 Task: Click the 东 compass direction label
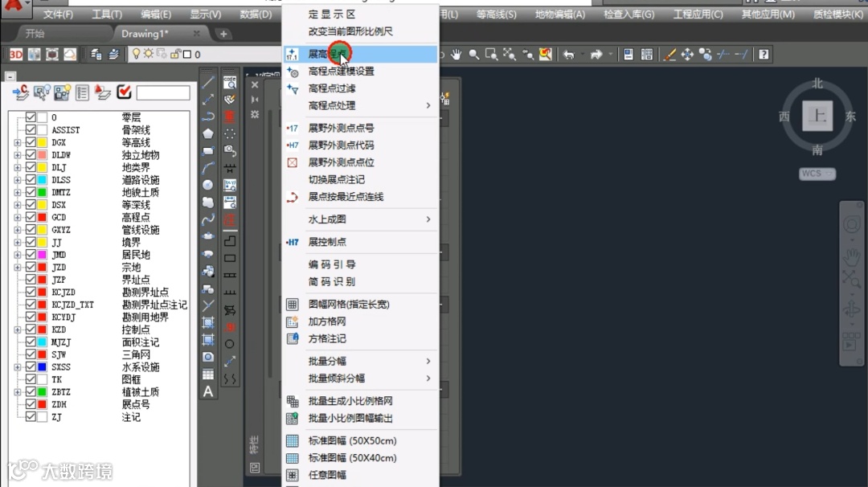(x=850, y=117)
